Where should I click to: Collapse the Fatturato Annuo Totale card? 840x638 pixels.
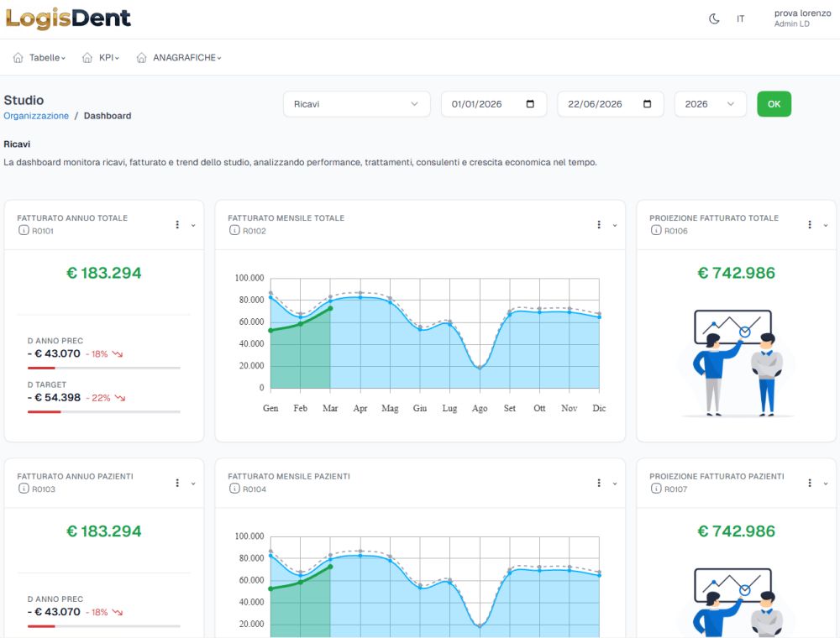point(193,225)
